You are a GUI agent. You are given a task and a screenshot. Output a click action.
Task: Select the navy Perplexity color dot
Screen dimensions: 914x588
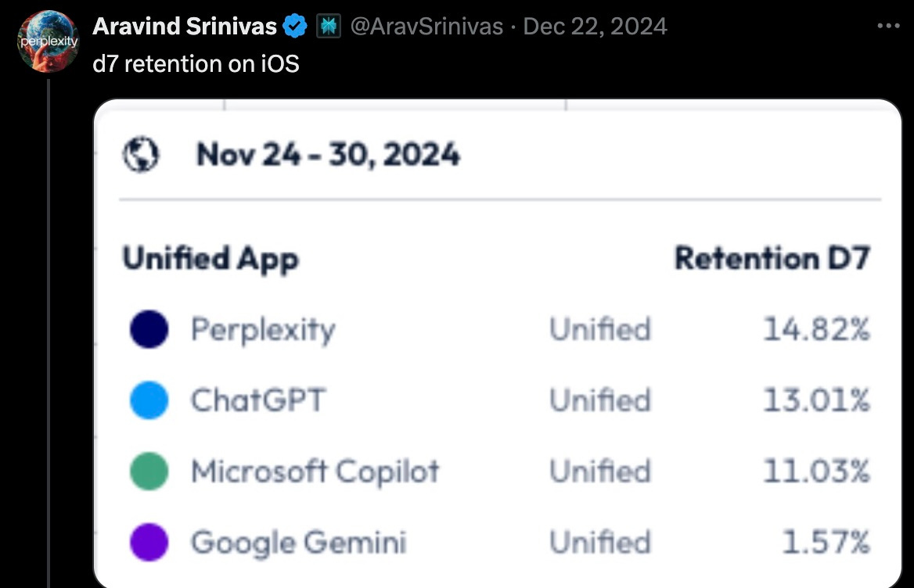coord(149,329)
